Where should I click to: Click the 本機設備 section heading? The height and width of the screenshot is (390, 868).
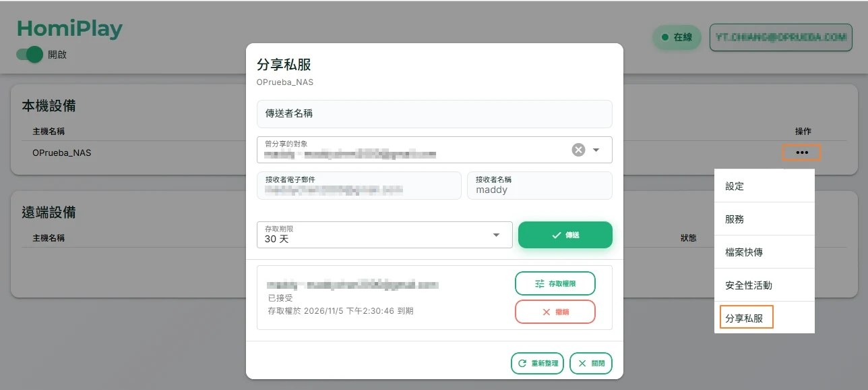point(49,105)
